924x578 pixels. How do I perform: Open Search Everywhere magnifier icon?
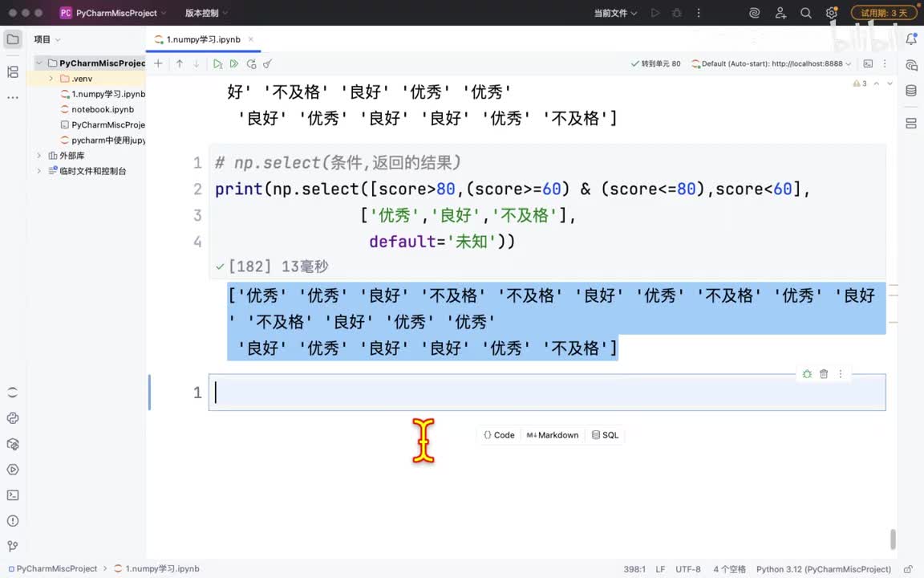coord(805,13)
